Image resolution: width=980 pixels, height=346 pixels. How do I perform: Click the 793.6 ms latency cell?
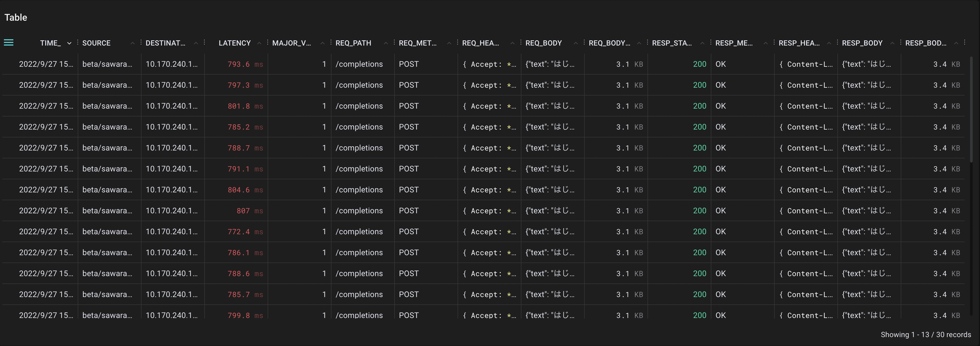pyautogui.click(x=245, y=64)
